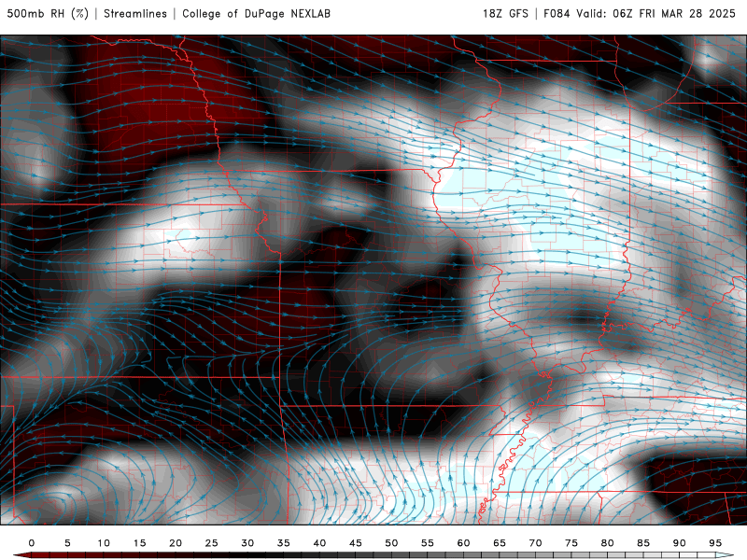
Task: Click the "85" humidity label
Action: (643, 543)
